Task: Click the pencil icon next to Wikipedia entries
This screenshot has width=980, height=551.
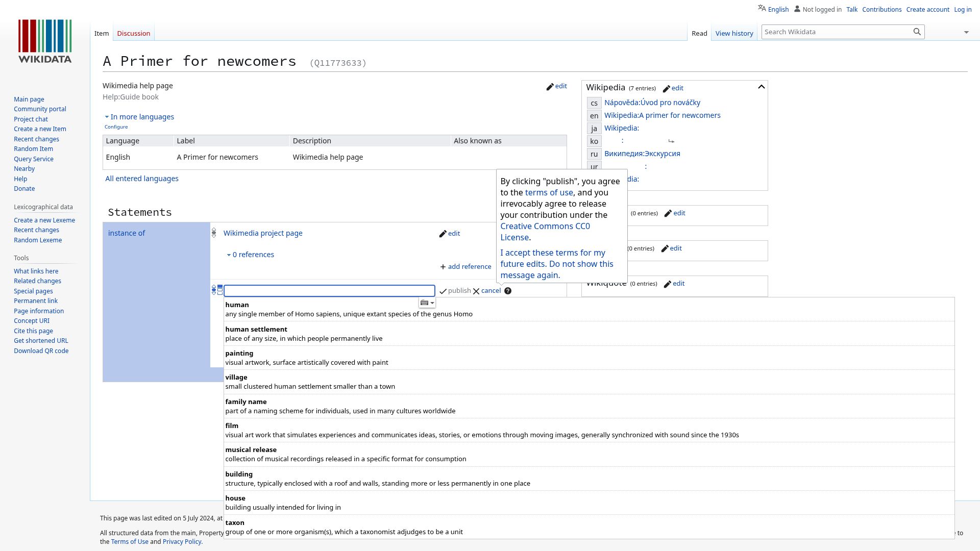Action: click(x=666, y=89)
